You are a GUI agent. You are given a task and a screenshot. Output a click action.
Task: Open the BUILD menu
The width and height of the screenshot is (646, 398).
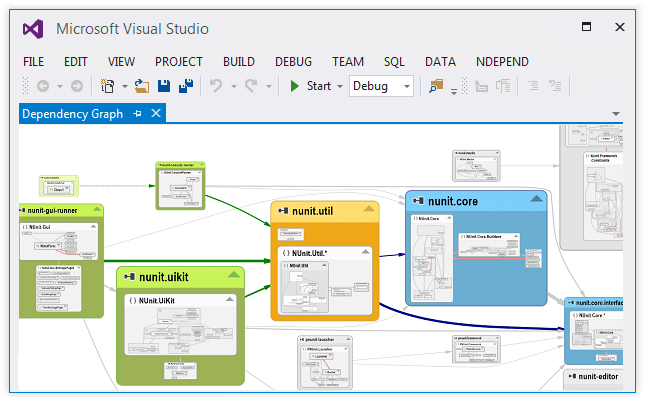[239, 62]
